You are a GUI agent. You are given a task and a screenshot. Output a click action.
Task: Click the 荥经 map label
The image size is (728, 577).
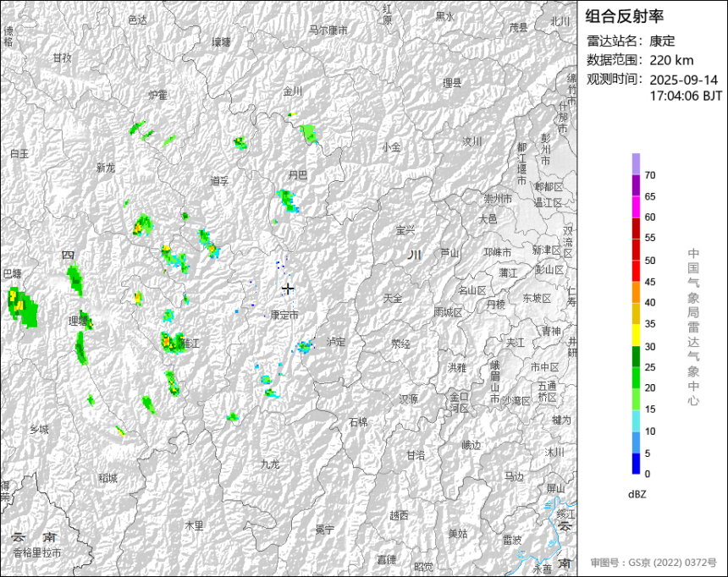click(400, 344)
